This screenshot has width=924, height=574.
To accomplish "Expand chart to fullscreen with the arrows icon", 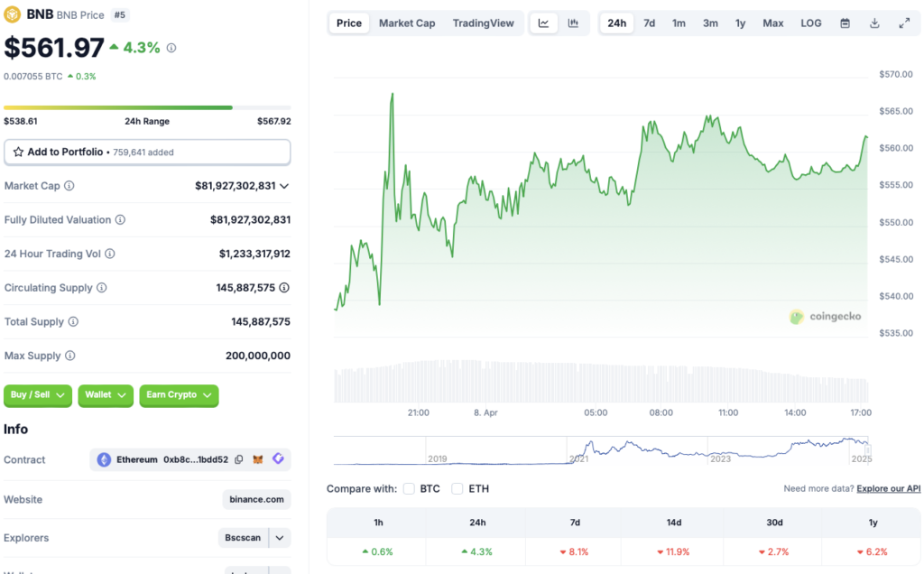I will coord(905,23).
